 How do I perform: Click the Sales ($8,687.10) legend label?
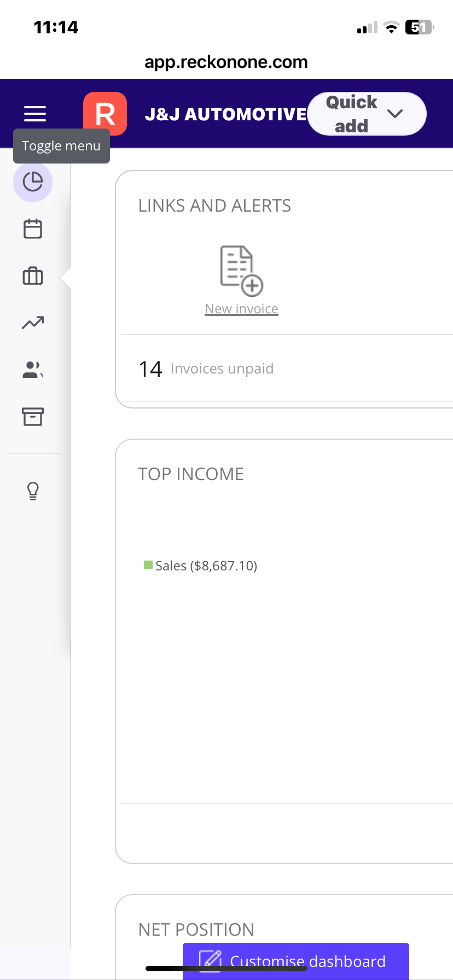coord(206,565)
